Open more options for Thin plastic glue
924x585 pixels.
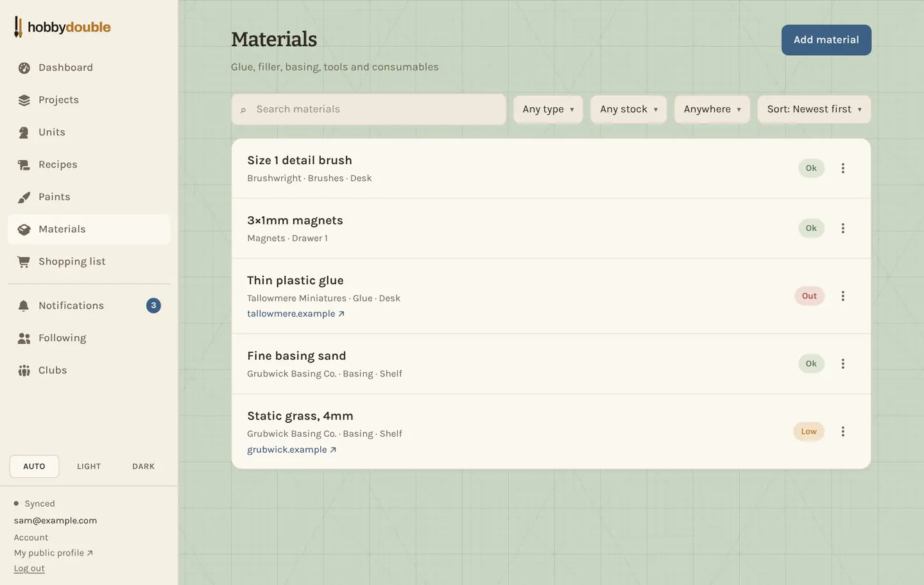click(843, 296)
